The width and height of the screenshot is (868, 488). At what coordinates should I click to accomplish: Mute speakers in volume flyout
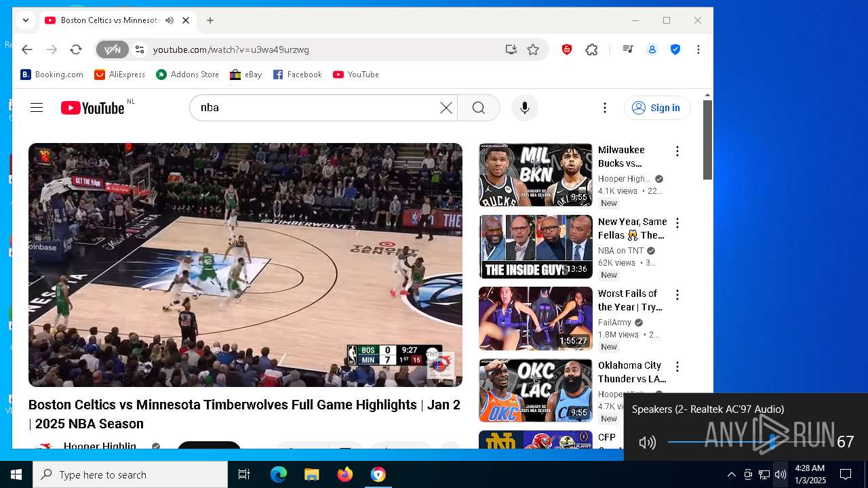[648, 443]
